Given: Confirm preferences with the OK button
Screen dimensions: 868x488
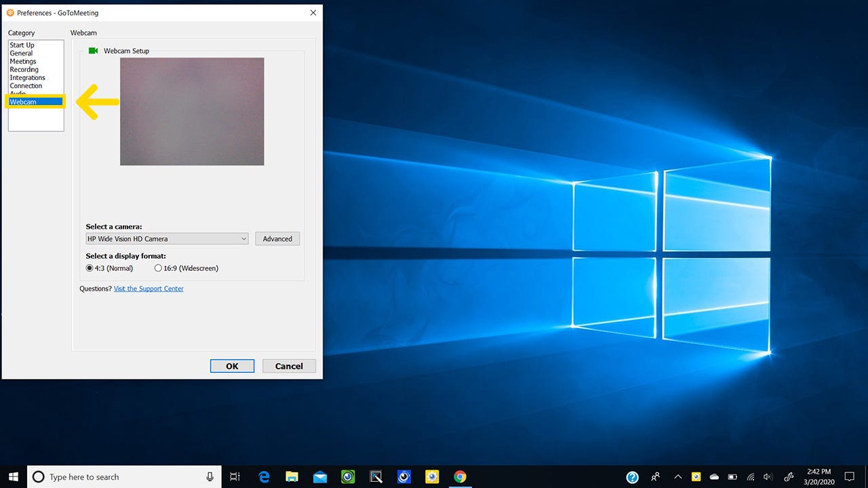Looking at the screenshot, I should [232, 366].
